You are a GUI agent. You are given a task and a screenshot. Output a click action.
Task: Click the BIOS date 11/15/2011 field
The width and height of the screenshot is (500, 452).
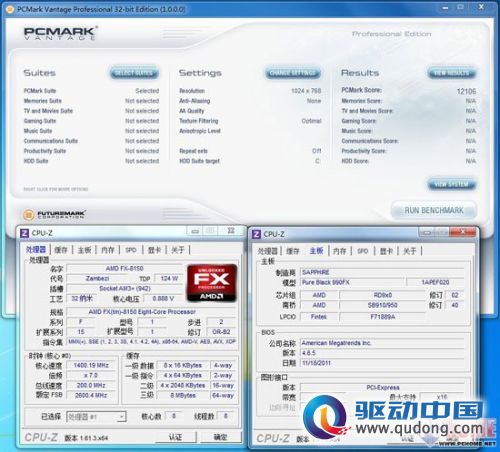tap(382, 363)
